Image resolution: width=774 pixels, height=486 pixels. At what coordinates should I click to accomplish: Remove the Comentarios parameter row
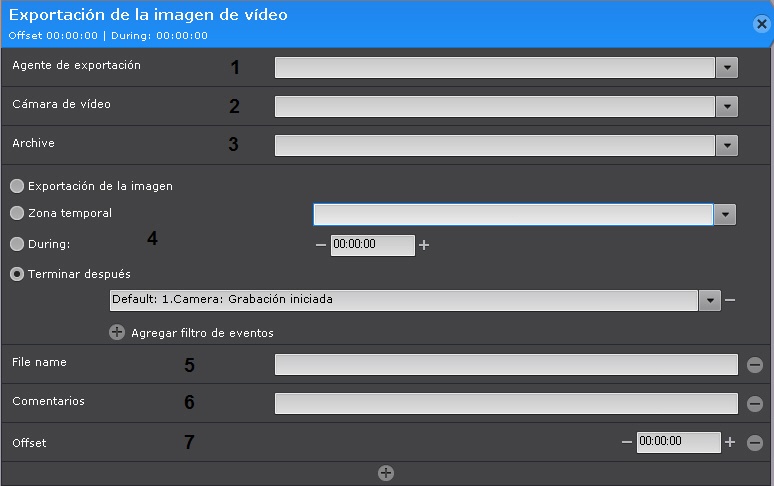pyautogui.click(x=755, y=403)
